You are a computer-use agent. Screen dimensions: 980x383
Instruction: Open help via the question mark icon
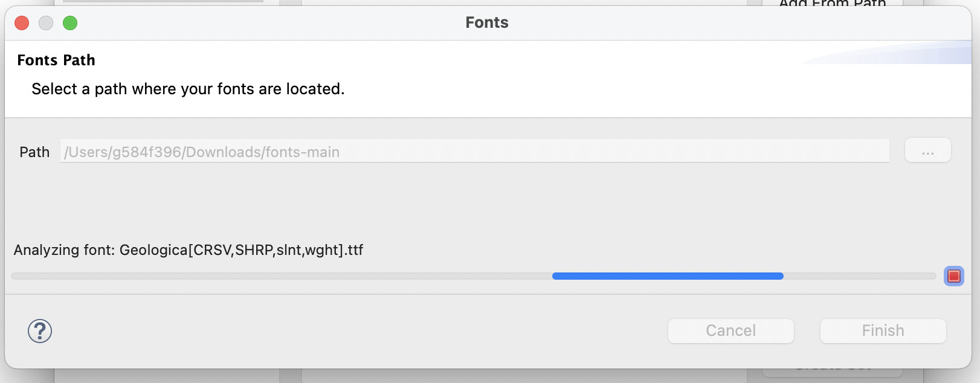40,331
